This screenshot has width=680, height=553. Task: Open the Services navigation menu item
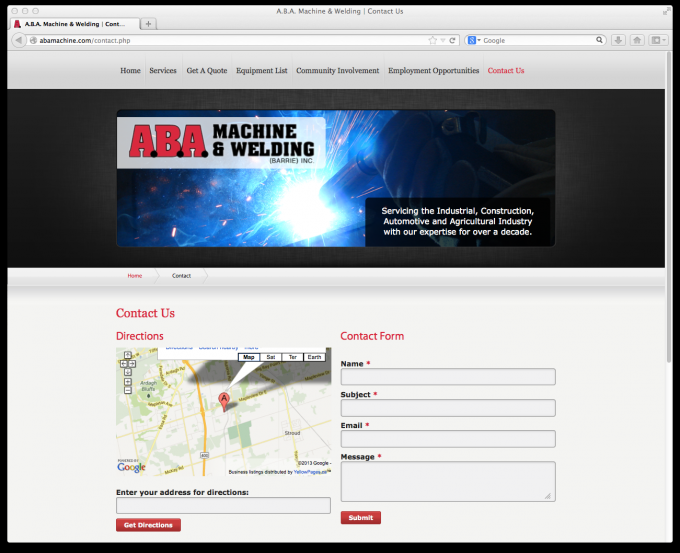click(x=162, y=71)
